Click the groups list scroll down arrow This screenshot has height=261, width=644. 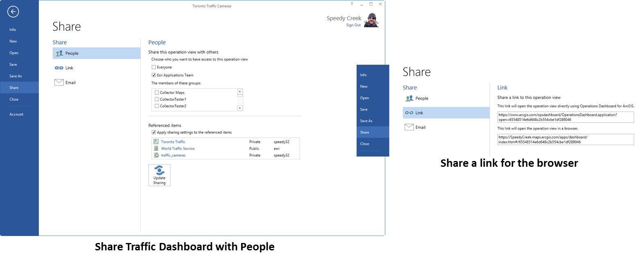pyautogui.click(x=240, y=108)
